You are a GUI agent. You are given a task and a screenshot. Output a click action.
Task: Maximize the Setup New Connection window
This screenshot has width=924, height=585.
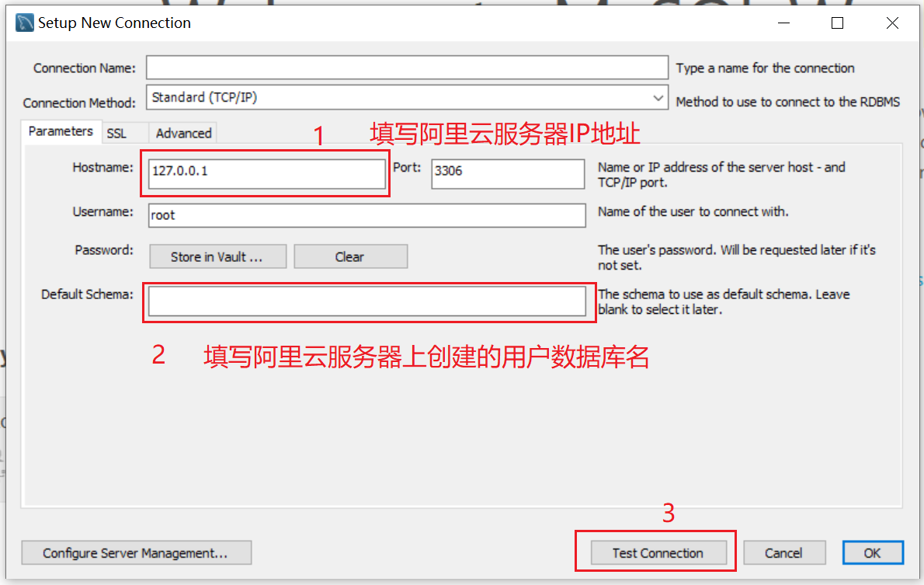click(x=837, y=23)
